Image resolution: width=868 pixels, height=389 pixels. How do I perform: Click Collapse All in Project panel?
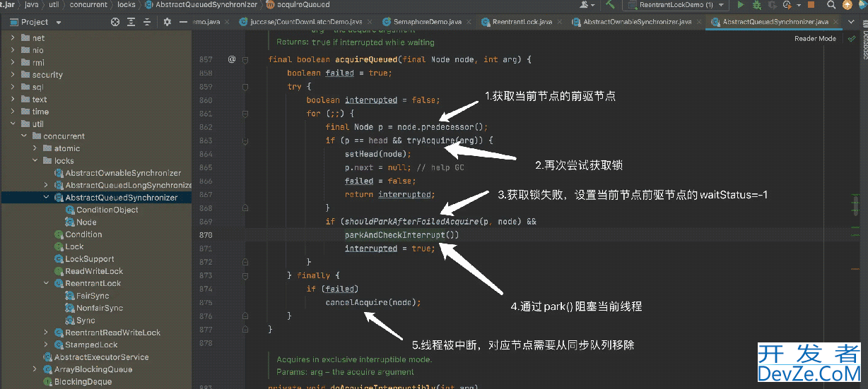click(146, 22)
